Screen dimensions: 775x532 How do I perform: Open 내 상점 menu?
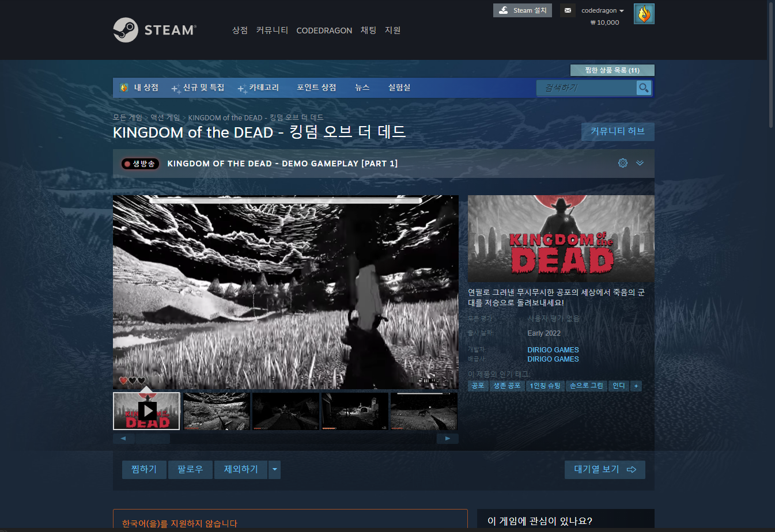(x=146, y=88)
